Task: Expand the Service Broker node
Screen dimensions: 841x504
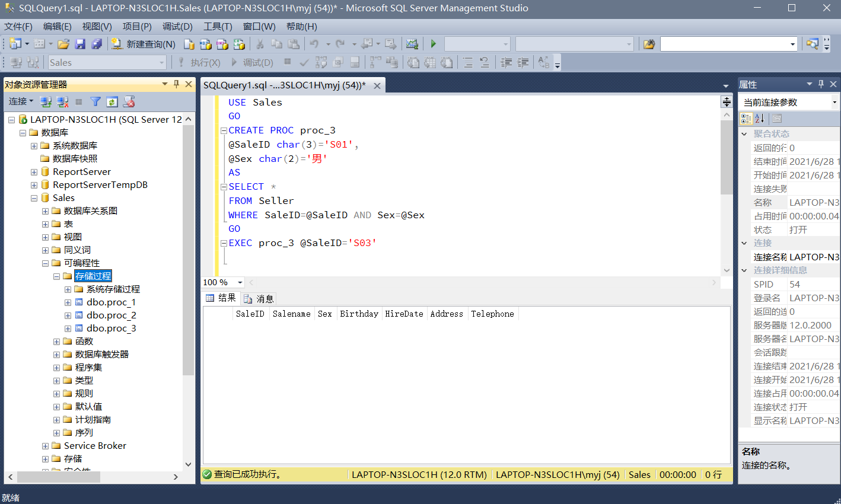Action: coord(45,446)
